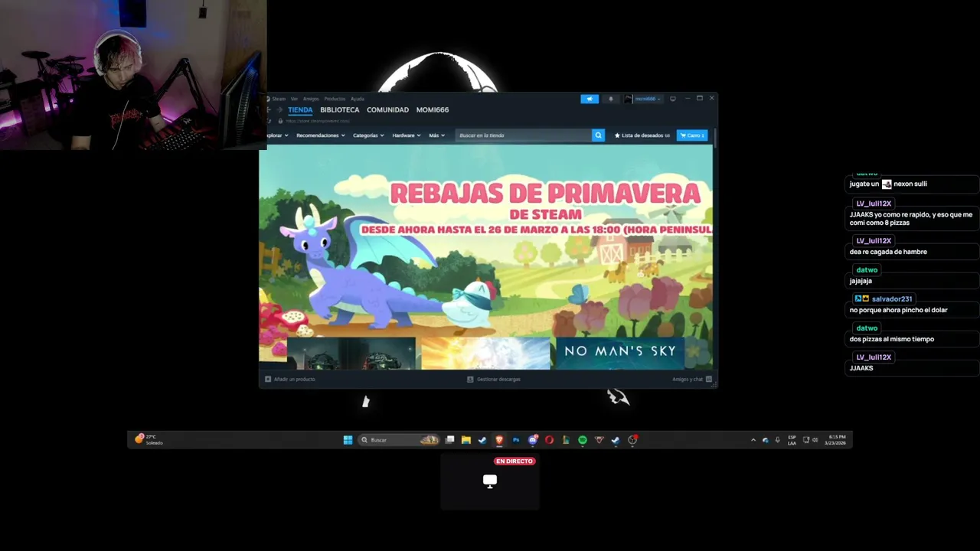Click the Steam announcements megaphone icon
Image resolution: width=980 pixels, height=551 pixels.
pyautogui.click(x=590, y=99)
